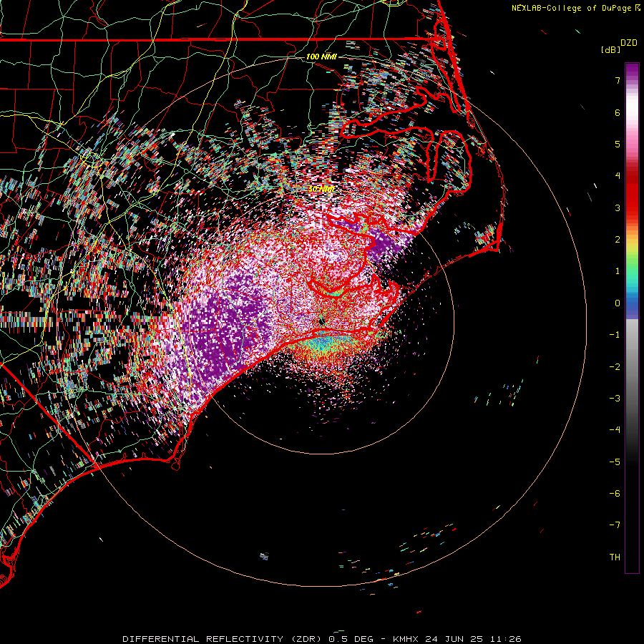Click the Differential Reflectivity caption at the bottom

(x=322, y=639)
